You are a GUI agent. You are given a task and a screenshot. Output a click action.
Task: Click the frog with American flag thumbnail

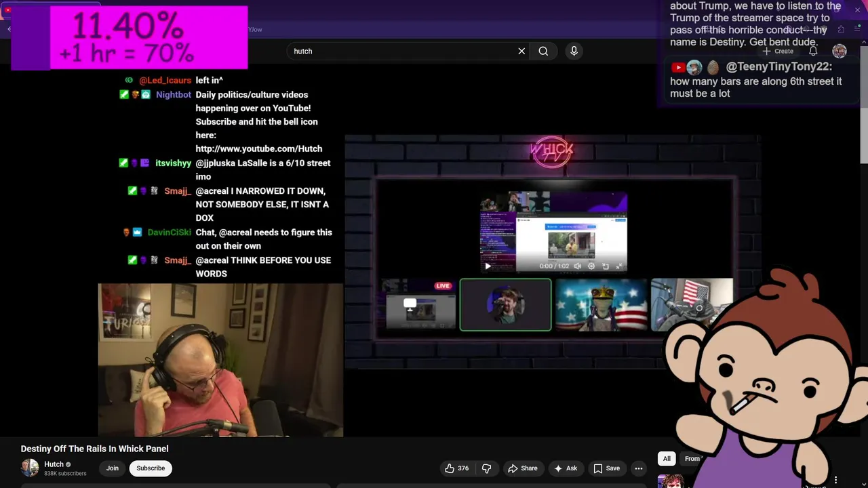pyautogui.click(x=601, y=305)
